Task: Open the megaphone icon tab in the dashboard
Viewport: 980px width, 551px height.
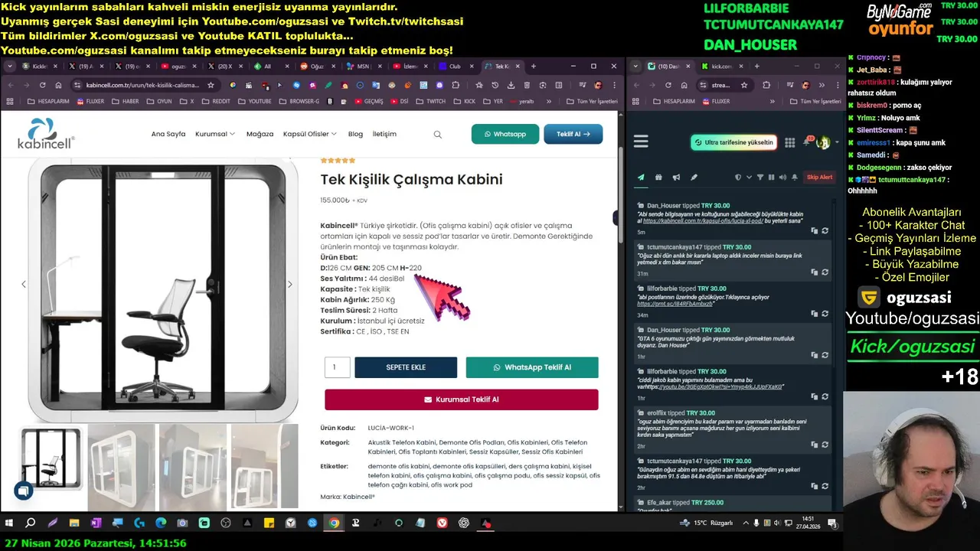Action: [676, 177]
